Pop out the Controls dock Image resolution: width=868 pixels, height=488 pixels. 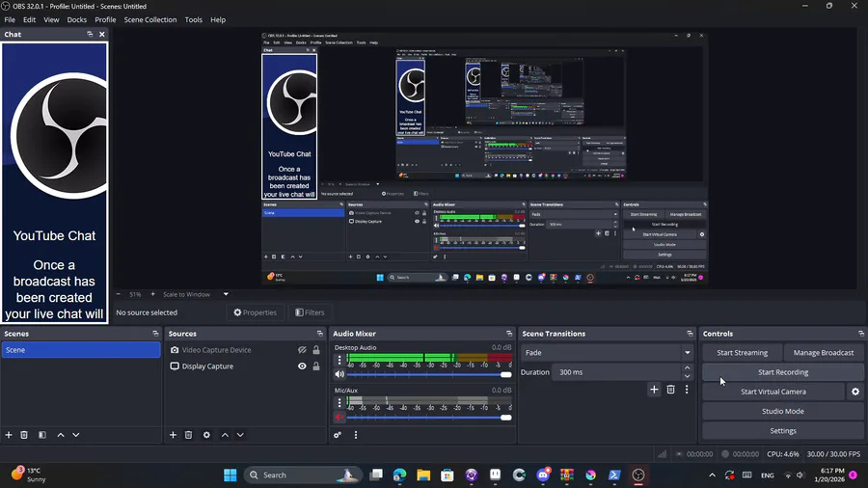[x=861, y=334]
